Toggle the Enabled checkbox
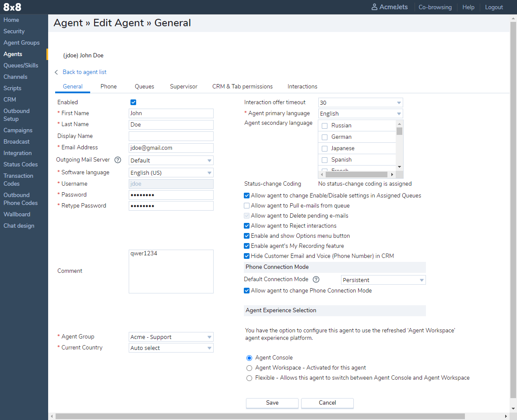 click(x=133, y=102)
